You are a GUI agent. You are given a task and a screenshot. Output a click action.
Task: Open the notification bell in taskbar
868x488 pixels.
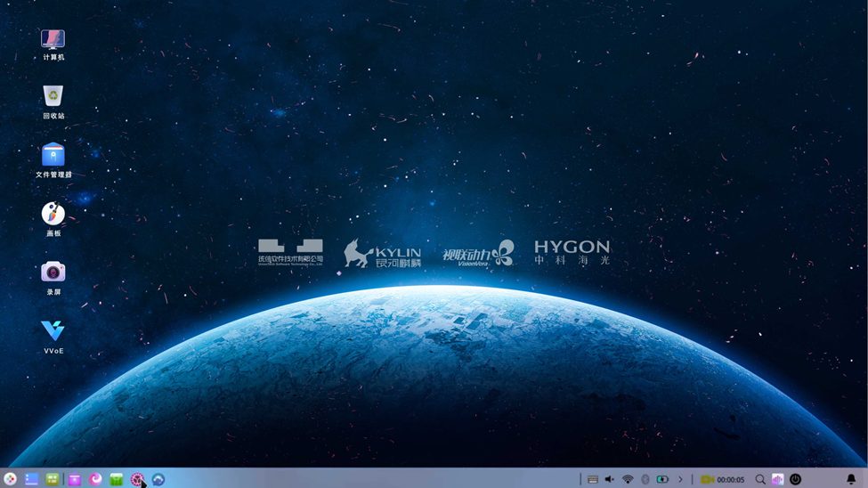(850, 479)
